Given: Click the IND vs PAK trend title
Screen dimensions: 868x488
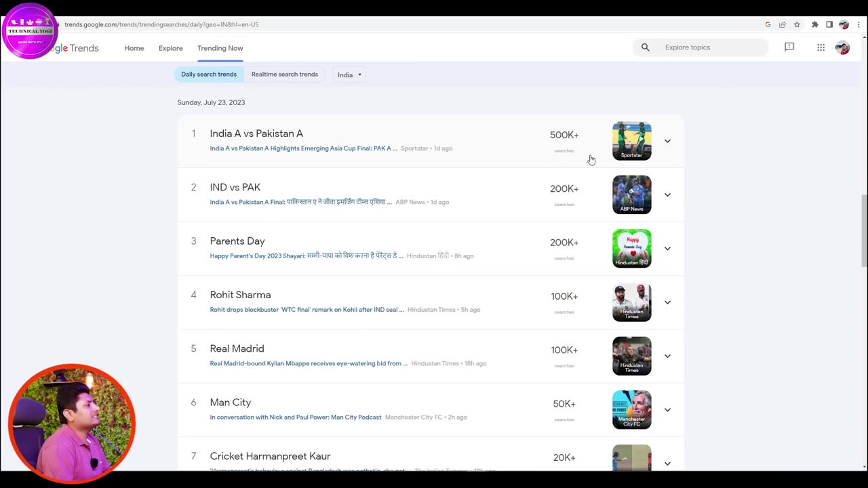Looking at the screenshot, I should point(235,187).
